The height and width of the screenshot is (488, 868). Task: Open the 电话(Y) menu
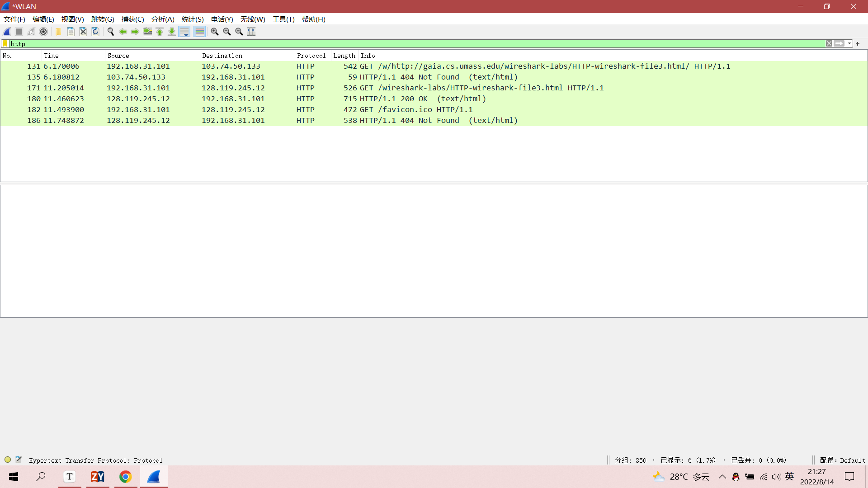(x=222, y=19)
